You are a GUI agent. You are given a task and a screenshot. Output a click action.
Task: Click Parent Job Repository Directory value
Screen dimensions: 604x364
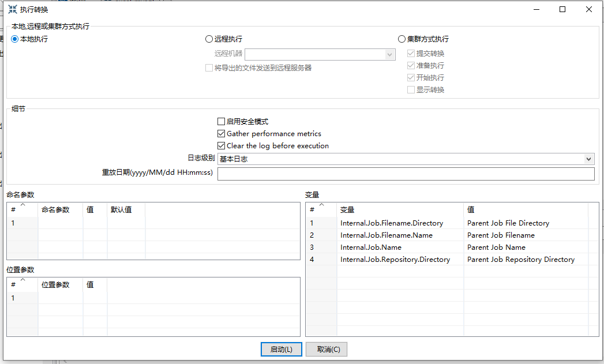(x=521, y=260)
